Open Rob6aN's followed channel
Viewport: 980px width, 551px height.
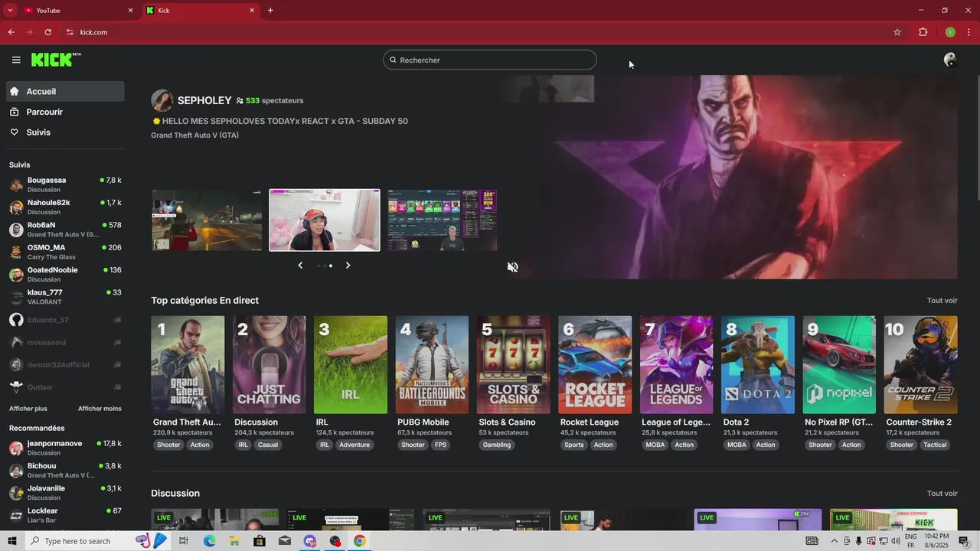coord(65,230)
